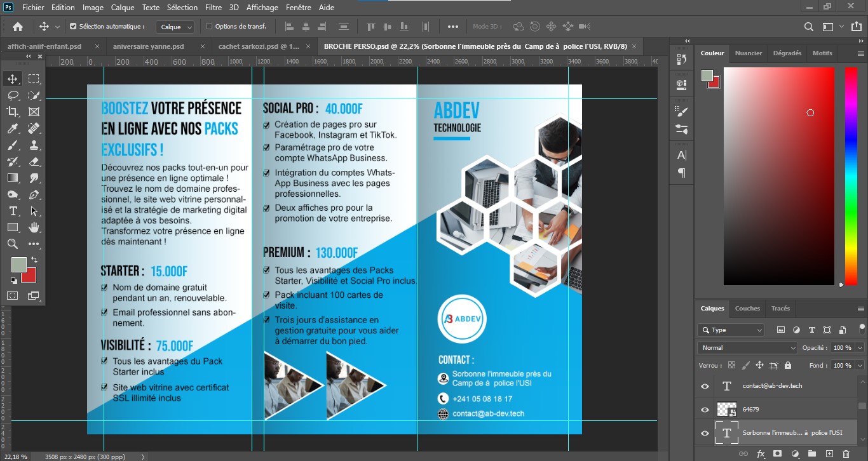The height and width of the screenshot is (461, 868).
Task: Select the Lasso tool
Action: (x=13, y=95)
